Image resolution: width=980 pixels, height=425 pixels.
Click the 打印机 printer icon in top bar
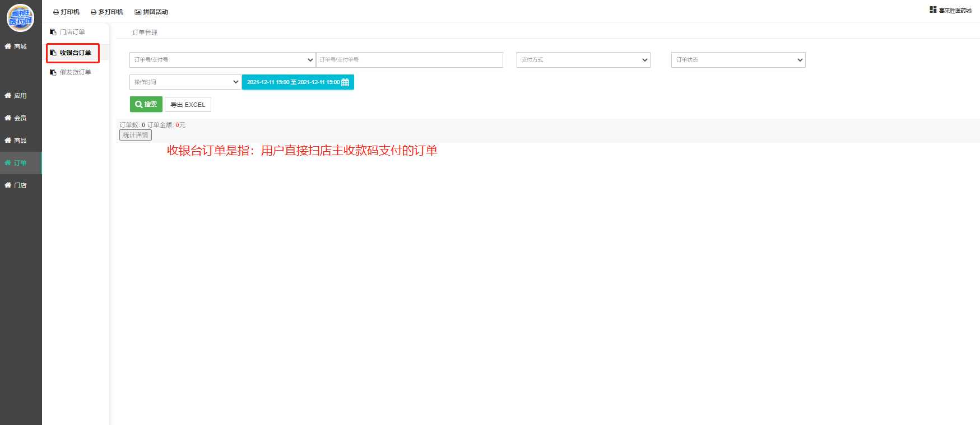point(56,12)
